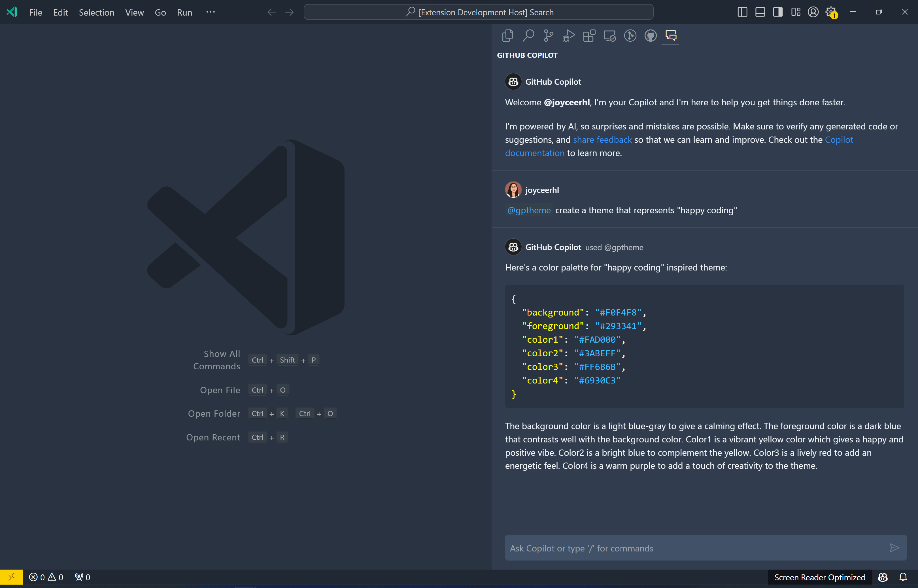
Task: Open the Manage gear settings menu
Action: tap(831, 12)
